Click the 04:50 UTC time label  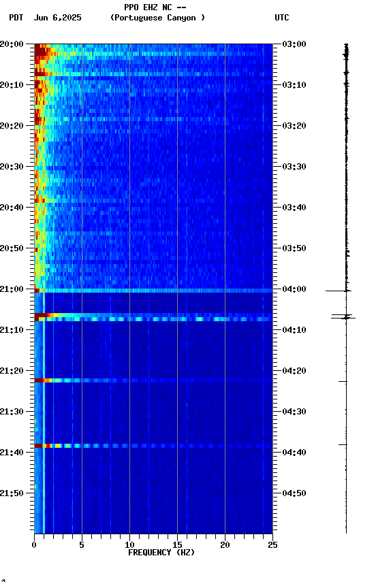pos(294,493)
